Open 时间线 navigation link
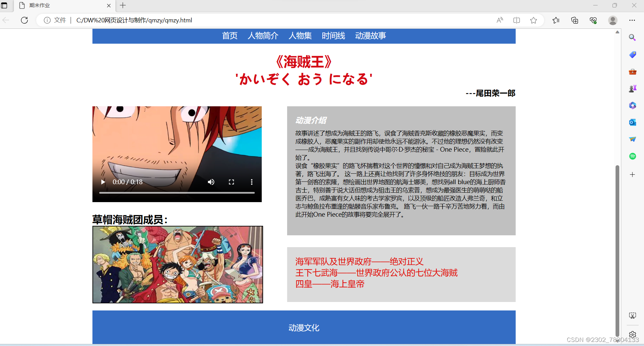The width and height of the screenshot is (644, 346). 334,36
